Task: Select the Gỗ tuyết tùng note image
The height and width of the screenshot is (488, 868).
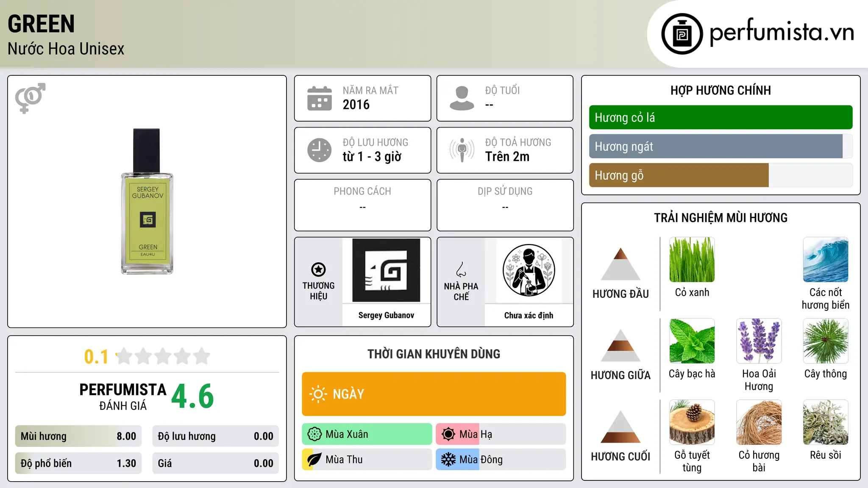Action: [692, 422]
